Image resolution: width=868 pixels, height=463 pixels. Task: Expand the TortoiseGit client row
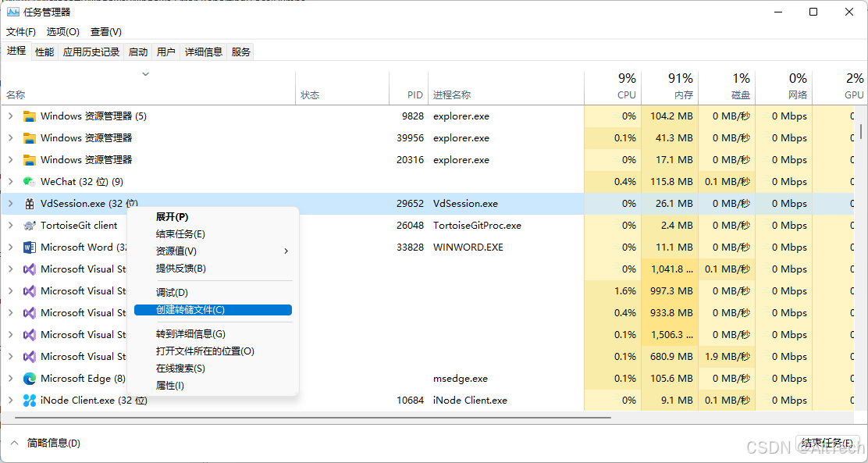(x=10, y=226)
